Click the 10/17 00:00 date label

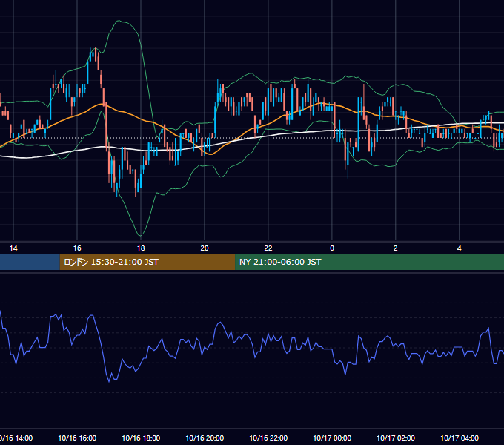point(332,438)
